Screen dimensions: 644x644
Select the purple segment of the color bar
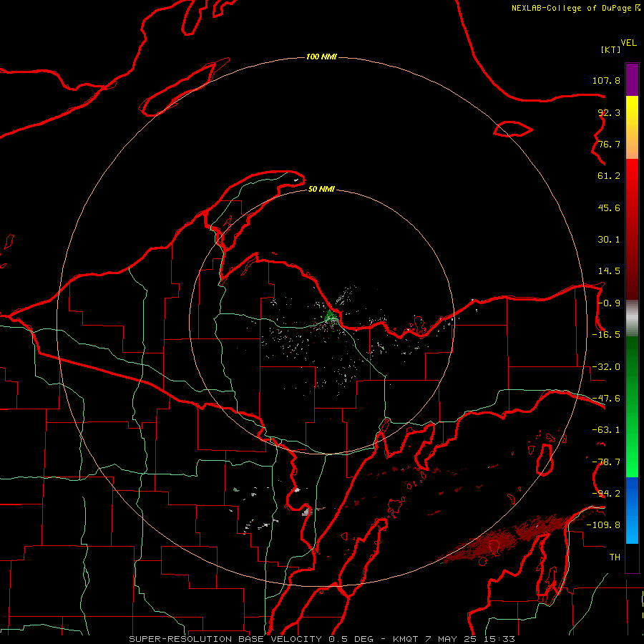[x=632, y=79]
